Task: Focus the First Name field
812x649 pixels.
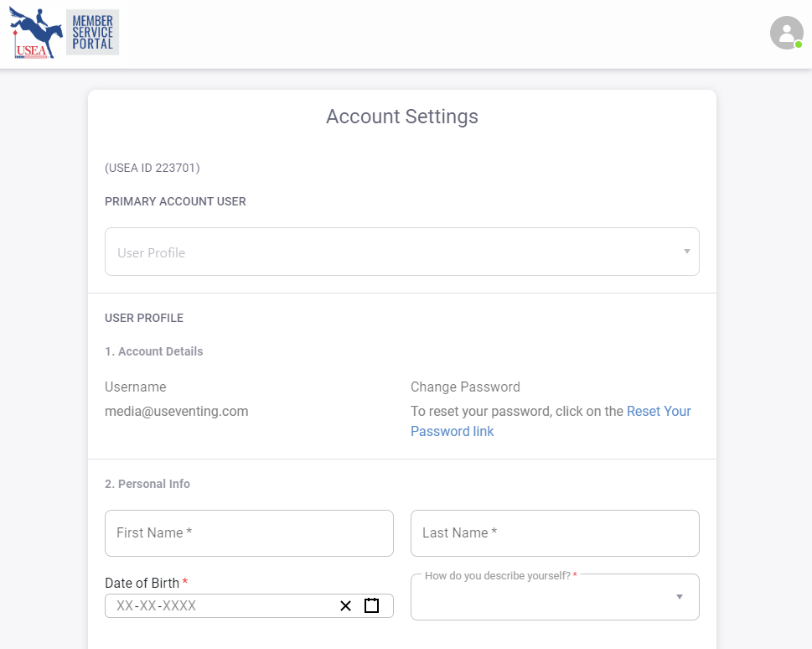Action: tap(249, 533)
